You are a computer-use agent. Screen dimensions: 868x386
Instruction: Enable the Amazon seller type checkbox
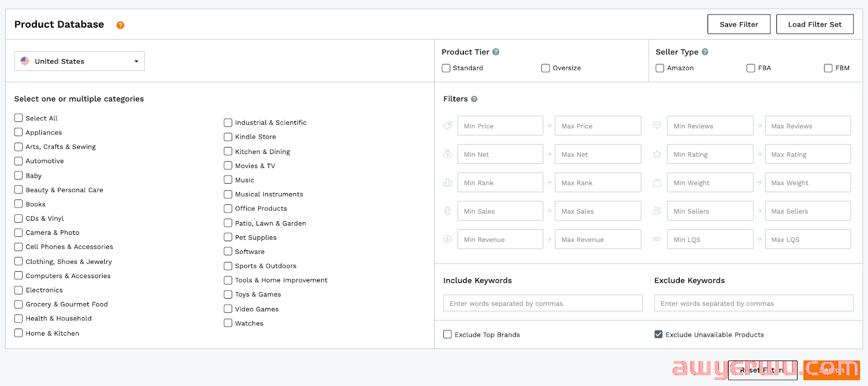pyautogui.click(x=660, y=68)
